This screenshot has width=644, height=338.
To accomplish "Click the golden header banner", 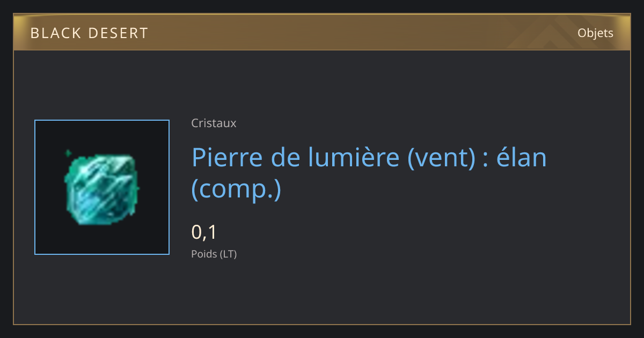I will [x=322, y=33].
